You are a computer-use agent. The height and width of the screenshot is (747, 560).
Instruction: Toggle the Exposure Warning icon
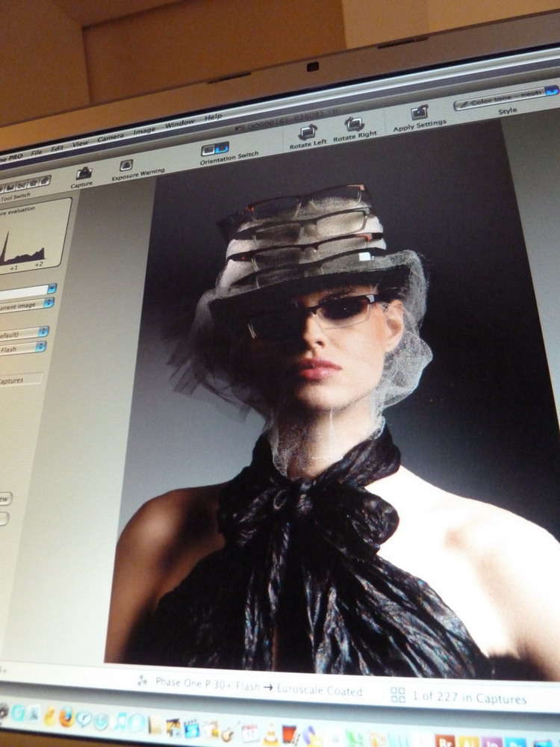coord(126,165)
